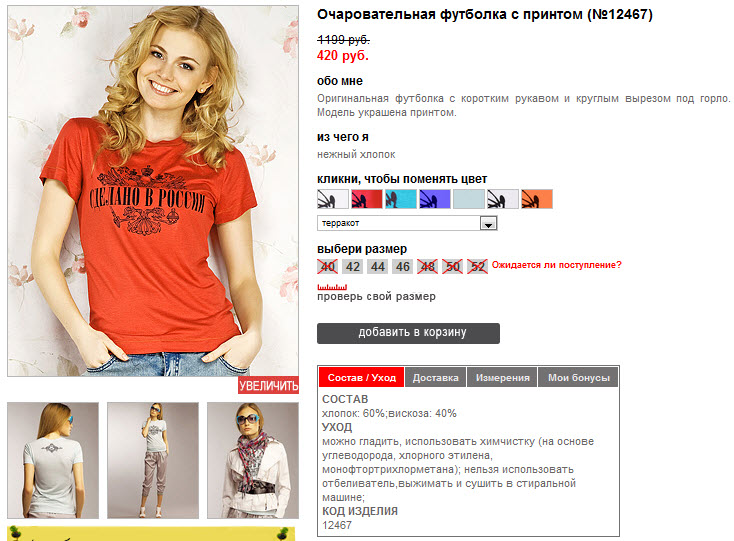734x541 pixels.
Task: Click the УВЕЛИЧИТЬ enlarge button
Action: (x=269, y=386)
